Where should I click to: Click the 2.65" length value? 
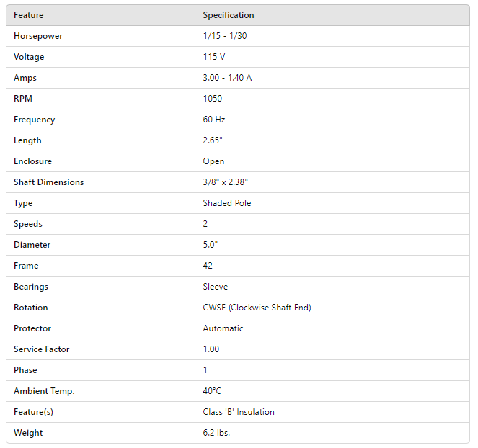(213, 140)
